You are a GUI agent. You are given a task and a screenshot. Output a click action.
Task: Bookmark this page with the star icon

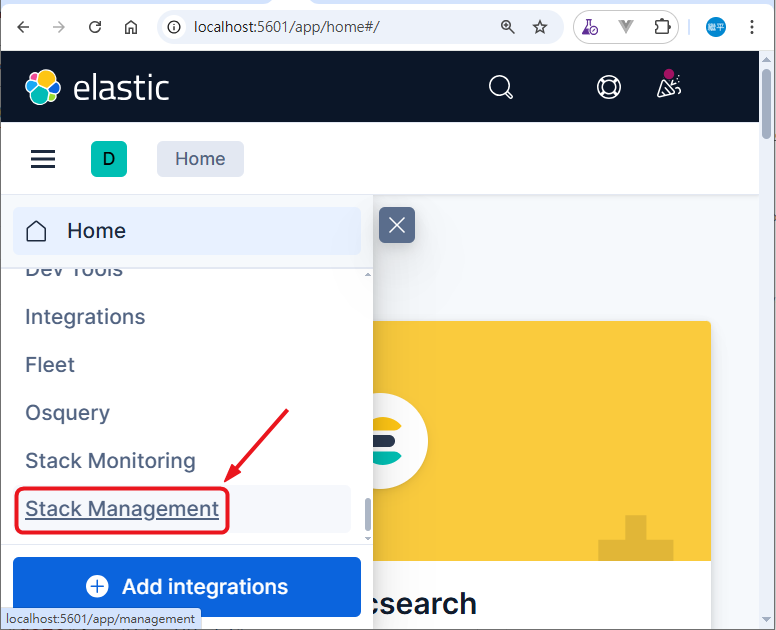540,27
